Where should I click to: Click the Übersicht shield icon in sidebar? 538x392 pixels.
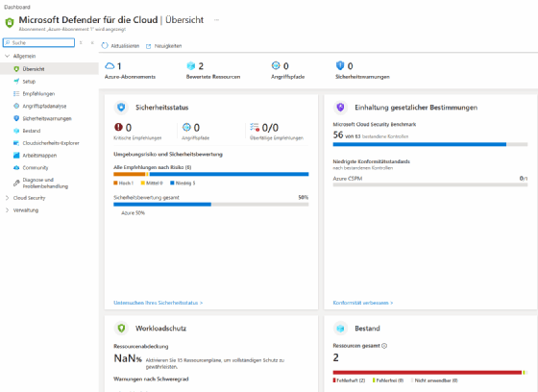click(16, 69)
